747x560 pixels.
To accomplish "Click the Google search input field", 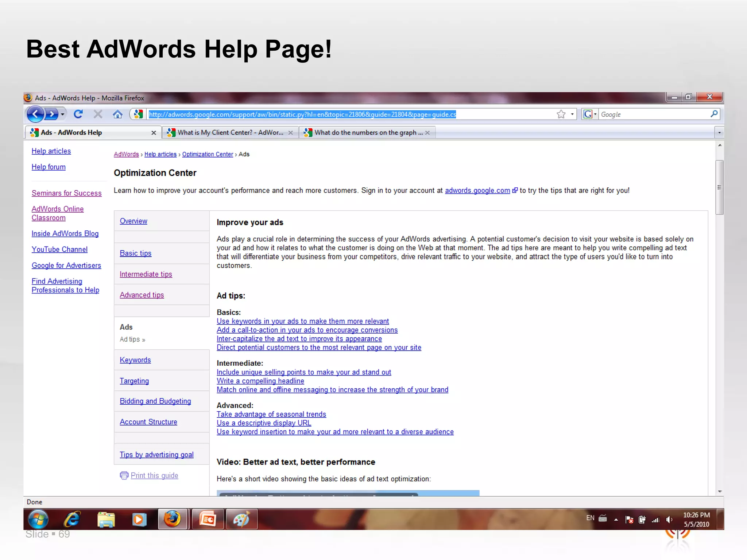I will tap(653, 114).
